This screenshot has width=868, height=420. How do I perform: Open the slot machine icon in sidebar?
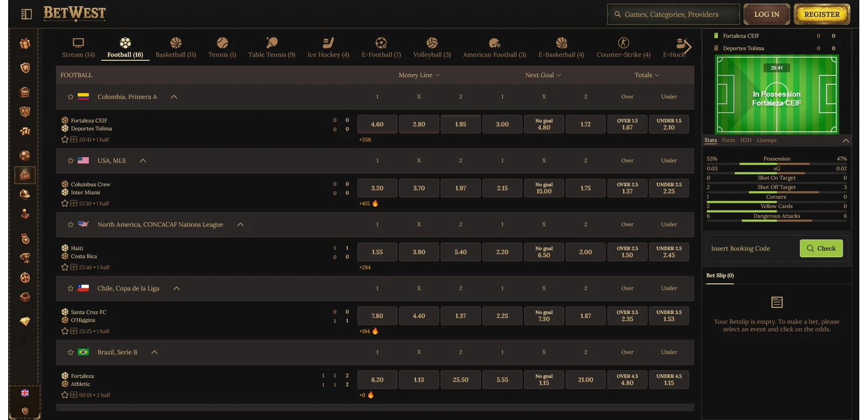pos(25,92)
